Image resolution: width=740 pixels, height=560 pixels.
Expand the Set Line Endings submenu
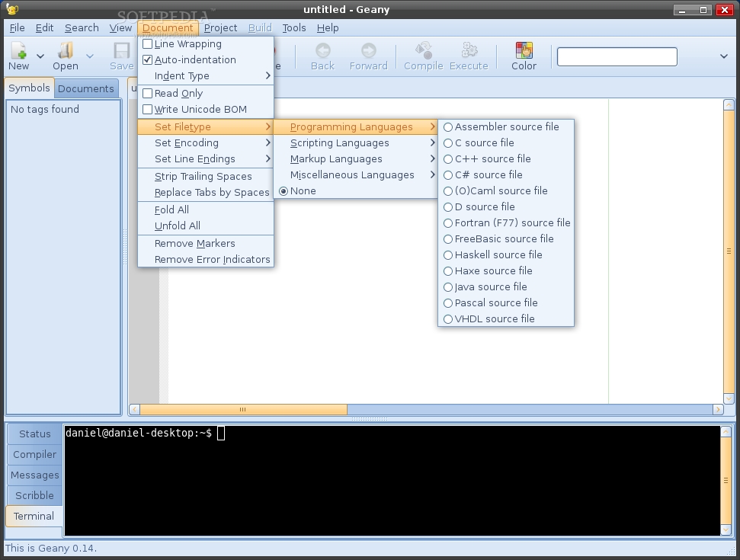pos(206,159)
